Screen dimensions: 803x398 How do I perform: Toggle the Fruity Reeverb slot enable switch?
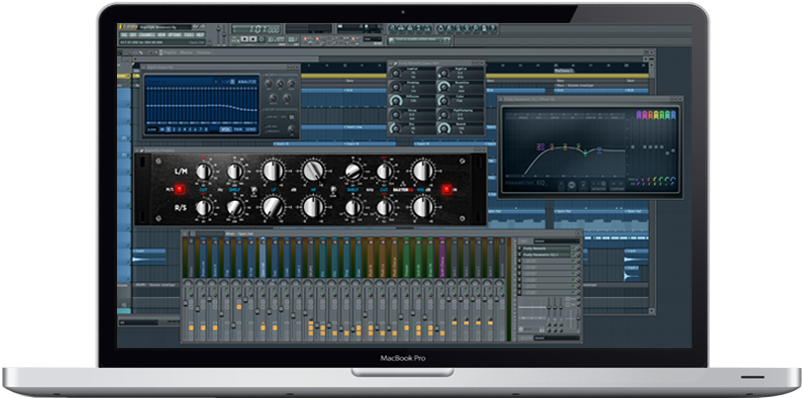pos(573,248)
